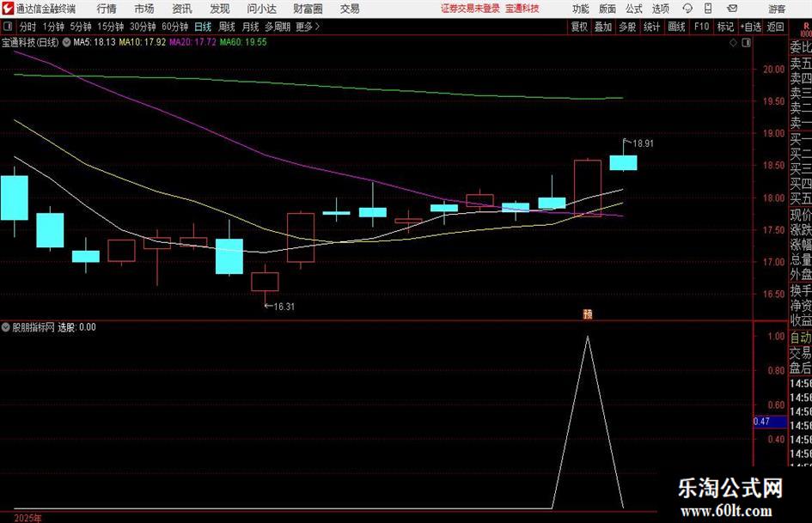Click the 证券交易未登录 status link
The height and width of the screenshot is (523, 812).
click(471, 9)
